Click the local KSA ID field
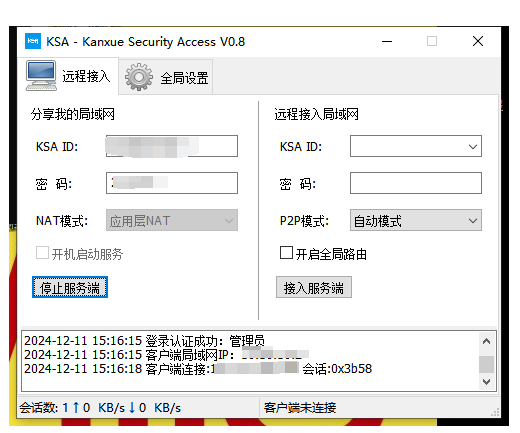The height and width of the screenshot is (433, 520). (x=172, y=146)
